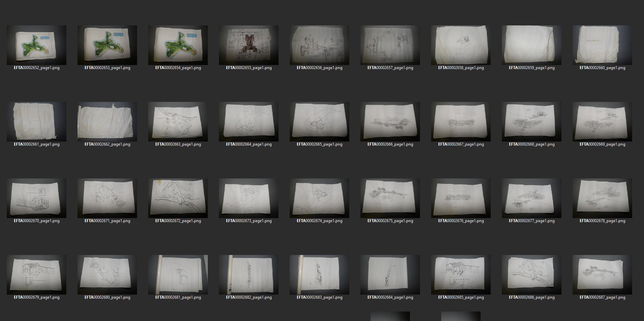Select the EFTA00002677_page1.png thumbnail
This screenshot has height=321, width=644.
pos(532,198)
